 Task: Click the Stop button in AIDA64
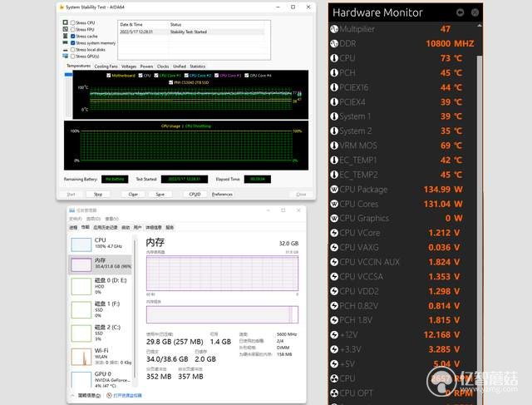[98, 194]
